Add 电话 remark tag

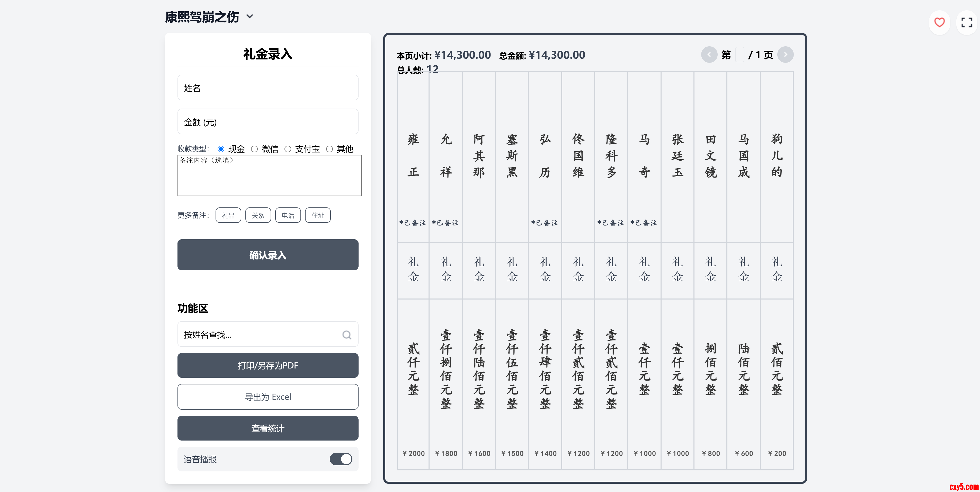tap(288, 215)
